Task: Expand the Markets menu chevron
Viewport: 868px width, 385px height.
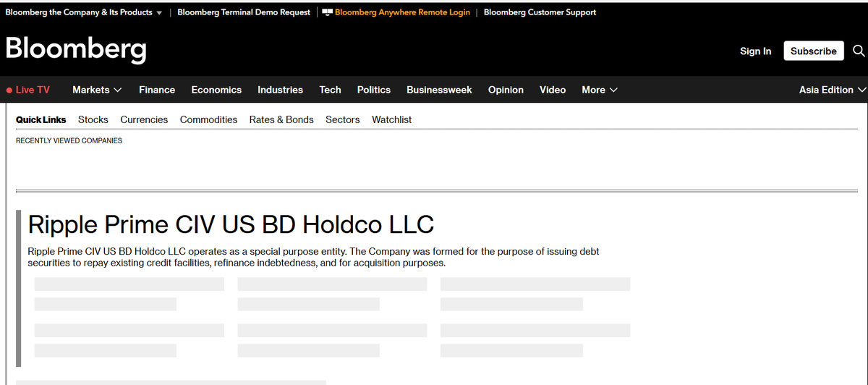Action: (118, 90)
